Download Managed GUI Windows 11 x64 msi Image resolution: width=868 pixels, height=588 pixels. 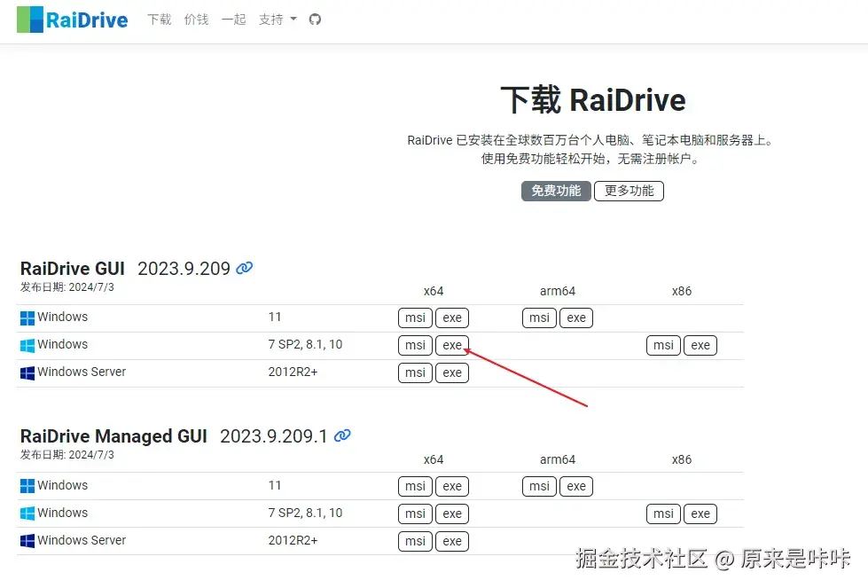tap(415, 486)
